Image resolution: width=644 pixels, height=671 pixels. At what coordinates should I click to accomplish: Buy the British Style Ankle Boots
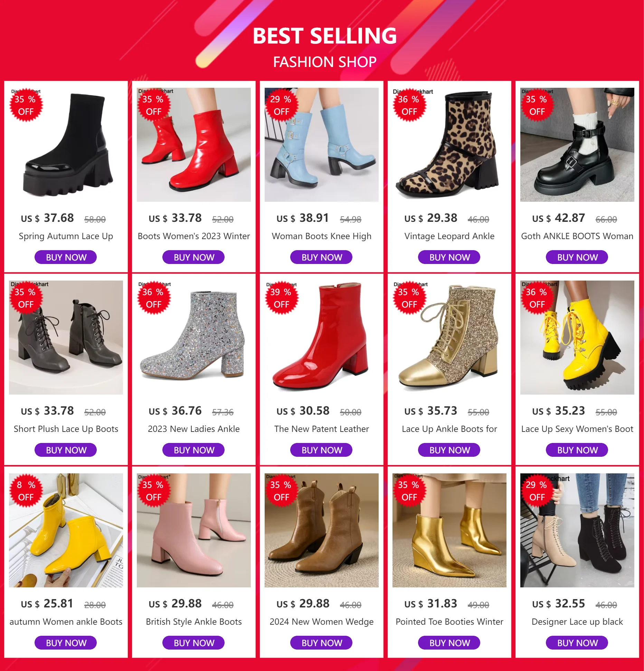(x=193, y=643)
